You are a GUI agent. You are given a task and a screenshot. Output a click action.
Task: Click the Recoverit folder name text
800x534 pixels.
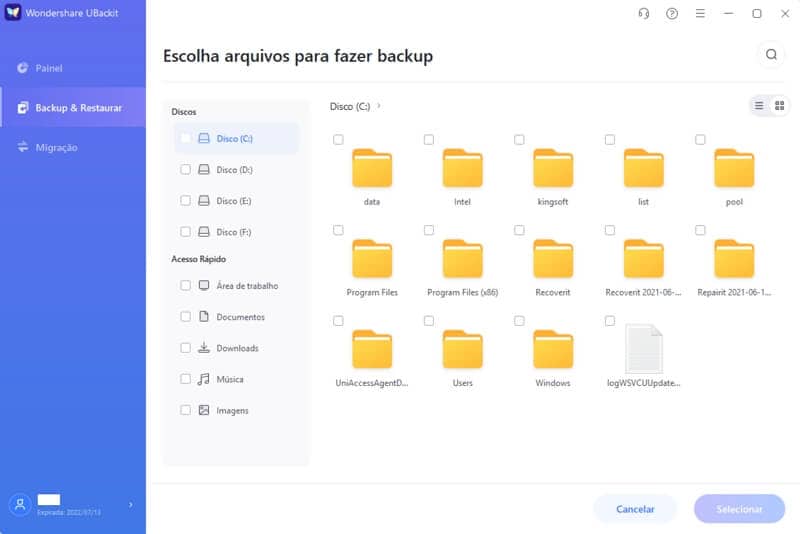553,292
